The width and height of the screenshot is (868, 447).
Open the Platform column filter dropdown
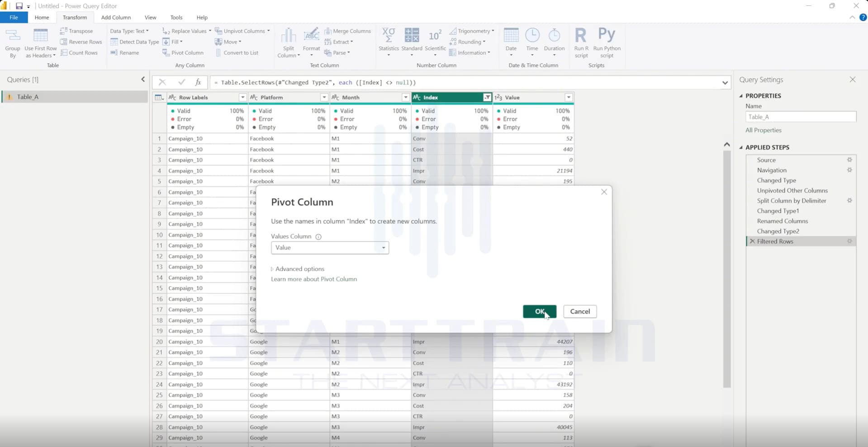click(x=324, y=97)
